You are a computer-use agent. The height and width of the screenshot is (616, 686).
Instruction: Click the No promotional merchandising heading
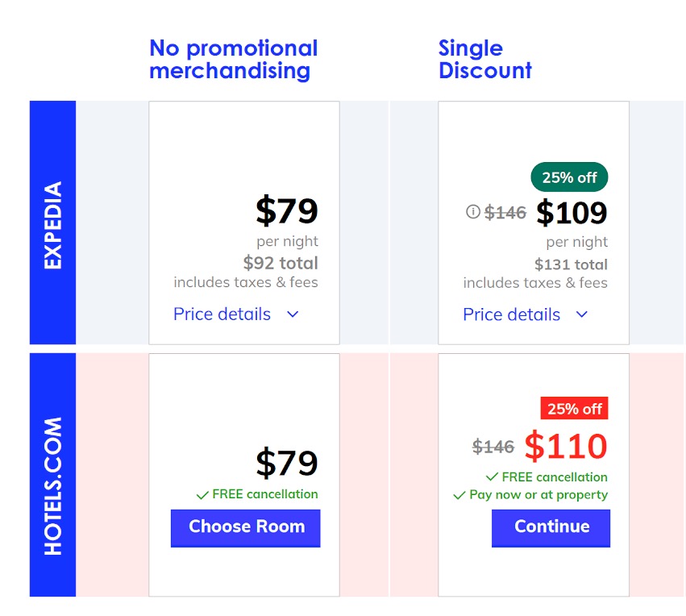coord(233,59)
